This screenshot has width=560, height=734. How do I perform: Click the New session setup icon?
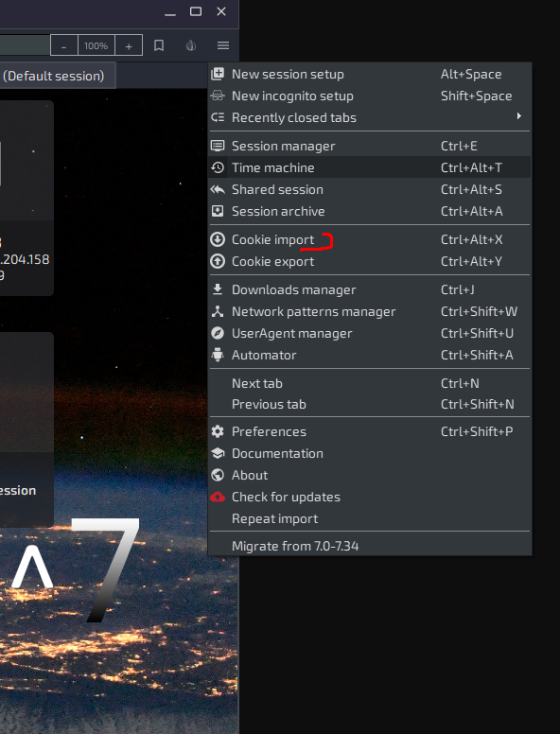[218, 74]
